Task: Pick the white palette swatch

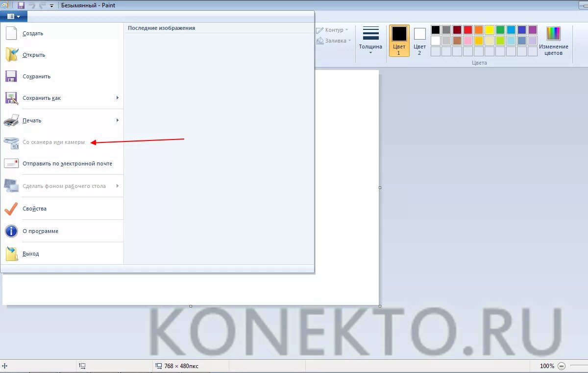Action: (x=436, y=41)
